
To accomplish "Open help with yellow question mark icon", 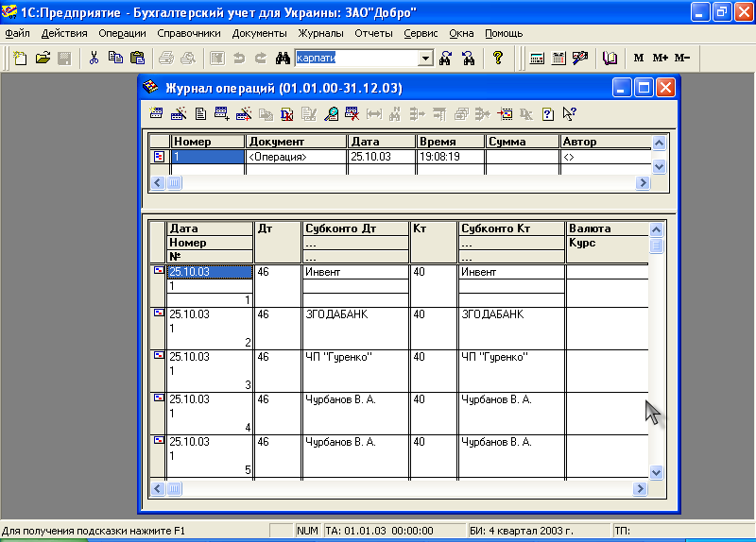I will tap(498, 59).
